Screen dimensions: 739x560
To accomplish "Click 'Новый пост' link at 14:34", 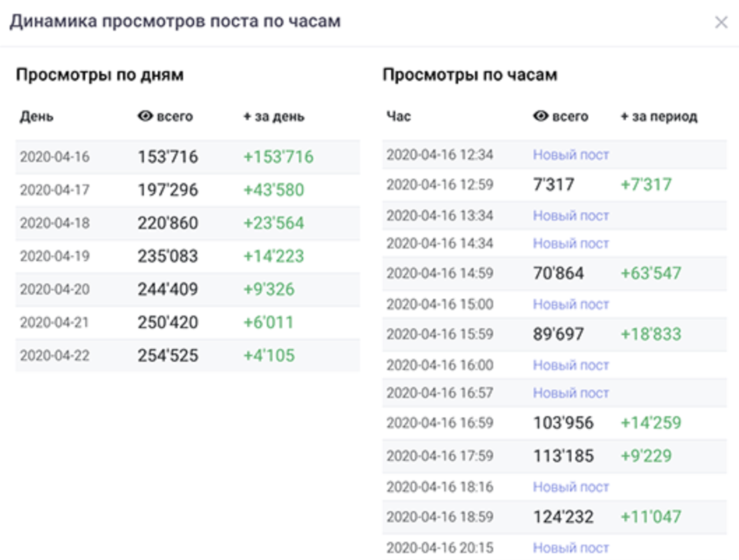I will click(571, 243).
